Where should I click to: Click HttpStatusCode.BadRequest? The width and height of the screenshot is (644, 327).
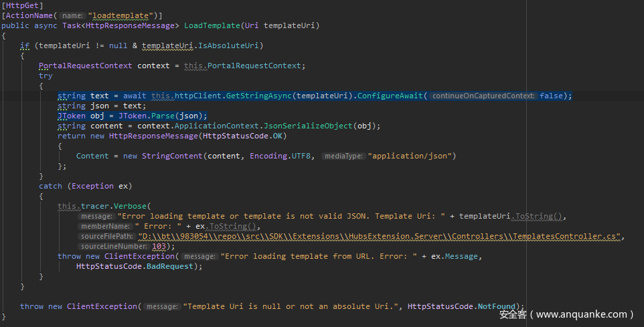tap(135, 267)
